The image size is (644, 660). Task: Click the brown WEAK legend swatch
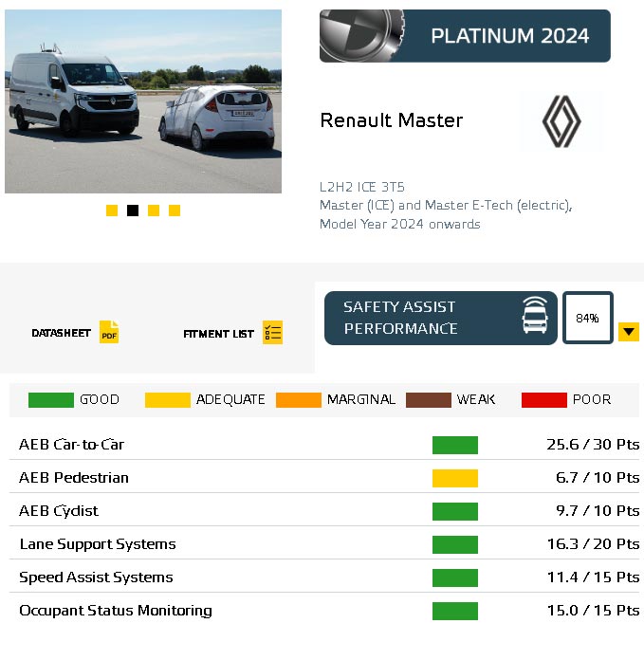[x=429, y=399]
